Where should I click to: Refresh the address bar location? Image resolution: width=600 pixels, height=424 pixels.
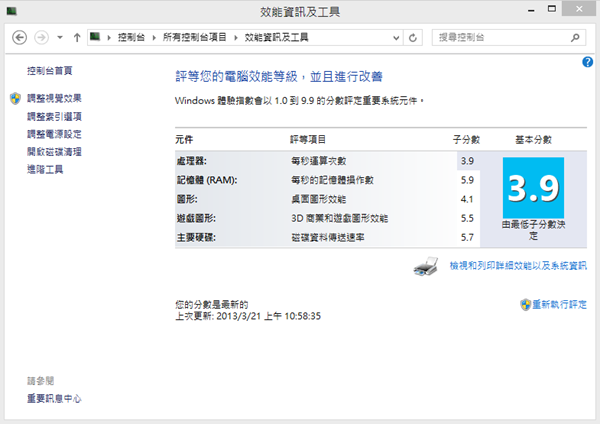(x=413, y=37)
